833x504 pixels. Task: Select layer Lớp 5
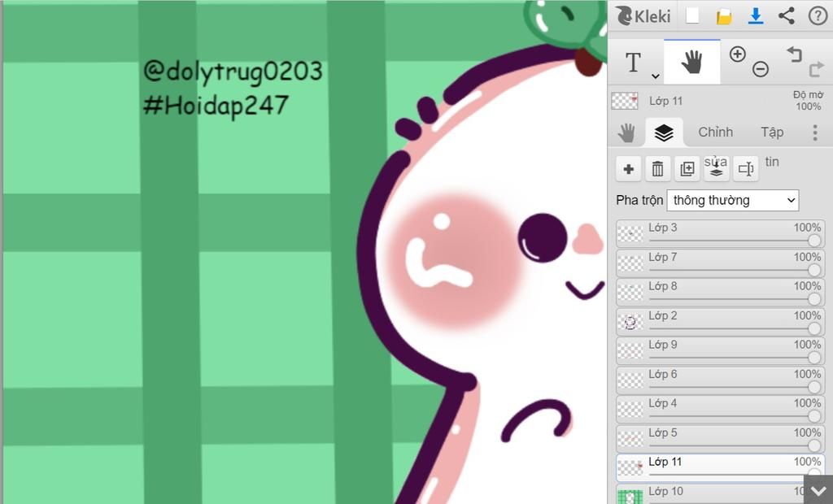coord(721,438)
